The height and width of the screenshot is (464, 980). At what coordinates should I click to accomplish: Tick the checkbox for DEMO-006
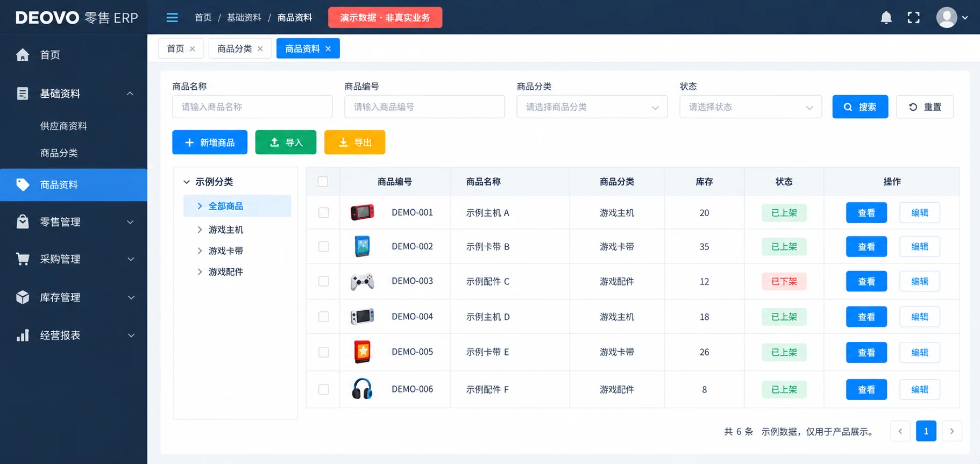coord(323,390)
